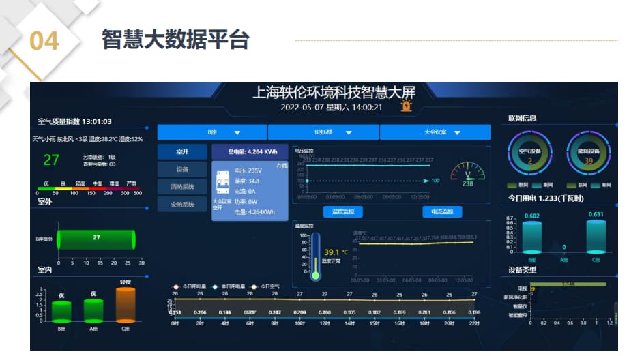Click the 空气设备 donut chart

pos(530,153)
